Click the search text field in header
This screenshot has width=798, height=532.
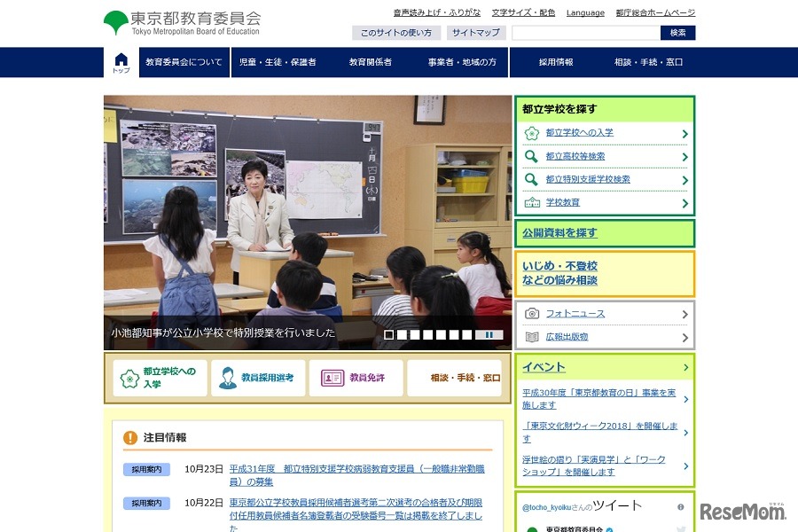pyautogui.click(x=585, y=33)
